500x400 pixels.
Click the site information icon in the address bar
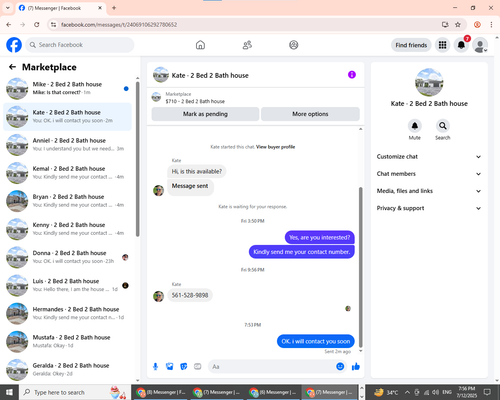[53, 25]
